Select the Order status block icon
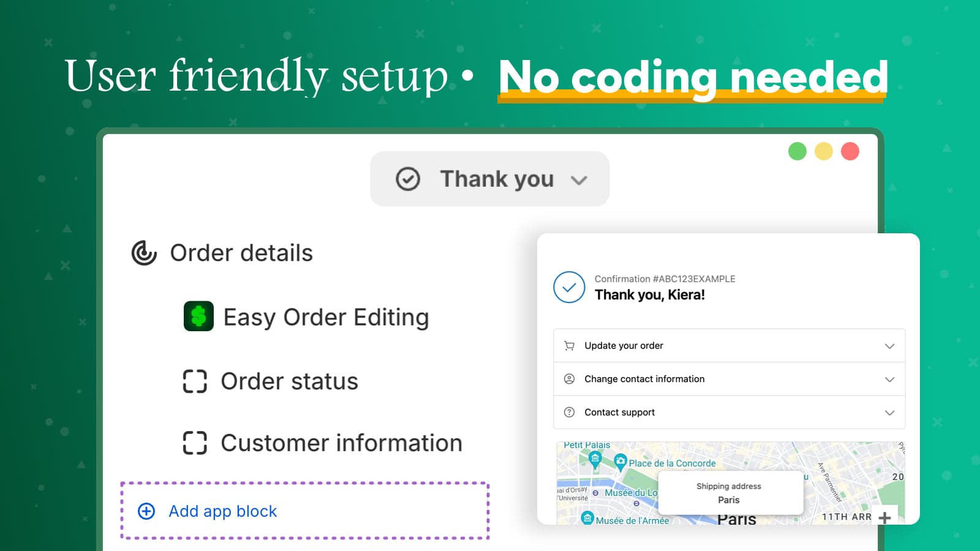Image resolution: width=980 pixels, height=551 pixels. (195, 381)
